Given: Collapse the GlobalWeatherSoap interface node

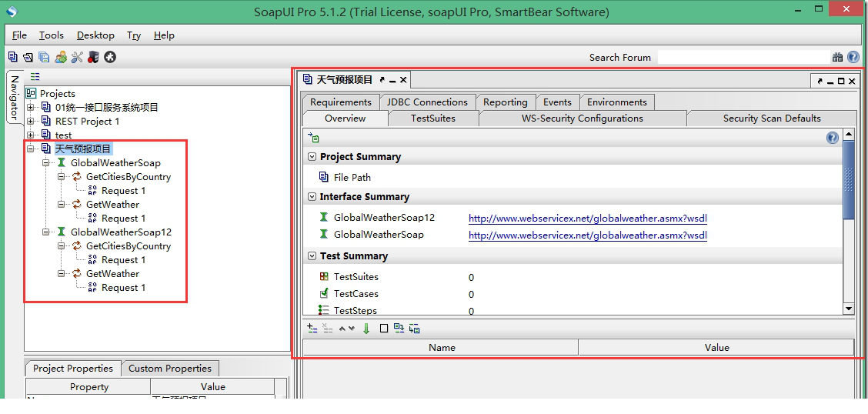Looking at the screenshot, I should click(x=46, y=162).
